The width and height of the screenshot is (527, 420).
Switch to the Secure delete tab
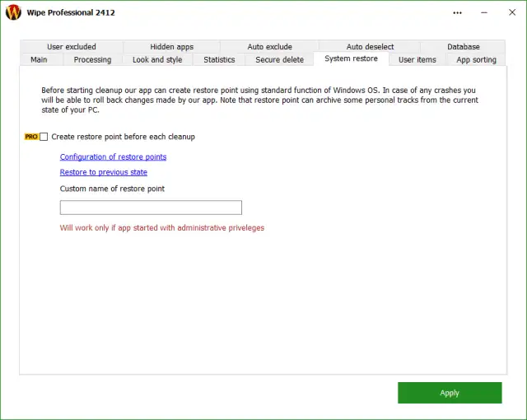click(x=279, y=60)
